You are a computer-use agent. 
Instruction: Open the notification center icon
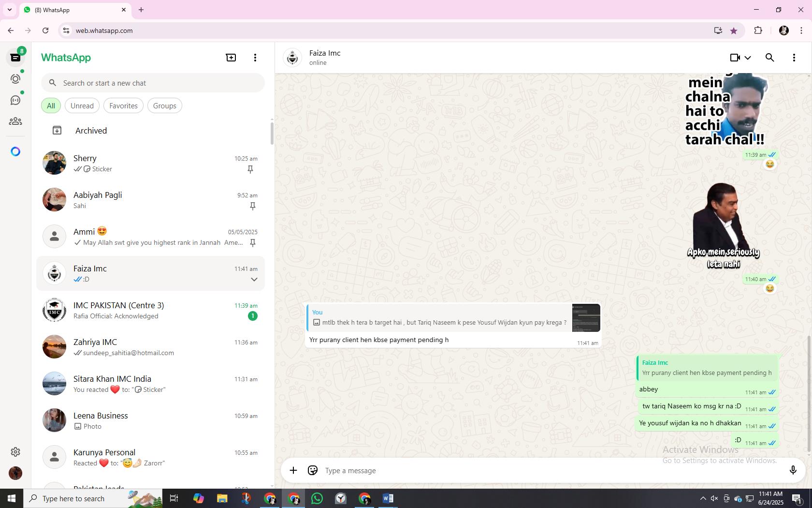797,498
